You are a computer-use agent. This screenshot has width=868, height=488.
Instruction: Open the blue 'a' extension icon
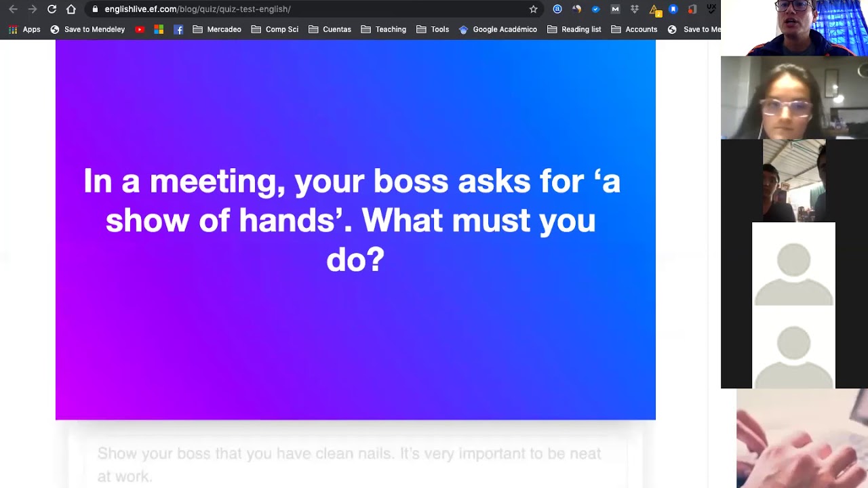[557, 9]
